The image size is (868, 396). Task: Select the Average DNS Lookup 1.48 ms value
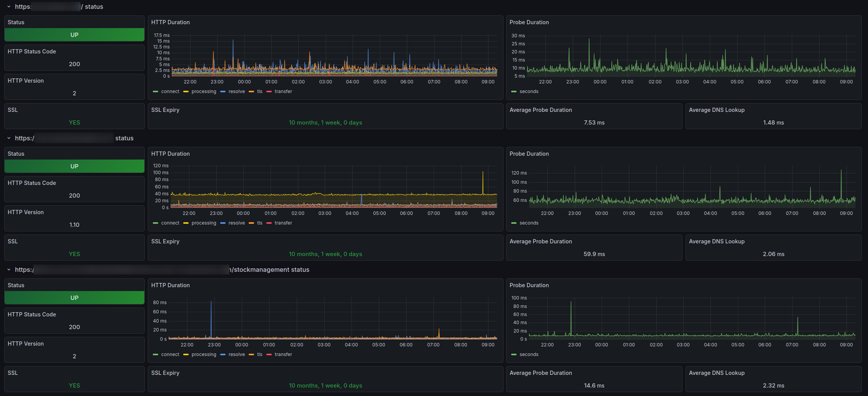(x=773, y=123)
